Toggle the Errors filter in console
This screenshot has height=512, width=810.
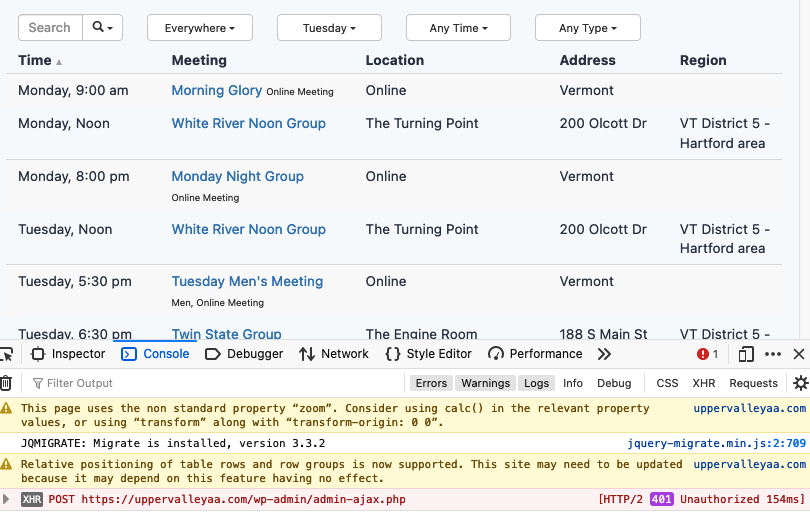431,383
